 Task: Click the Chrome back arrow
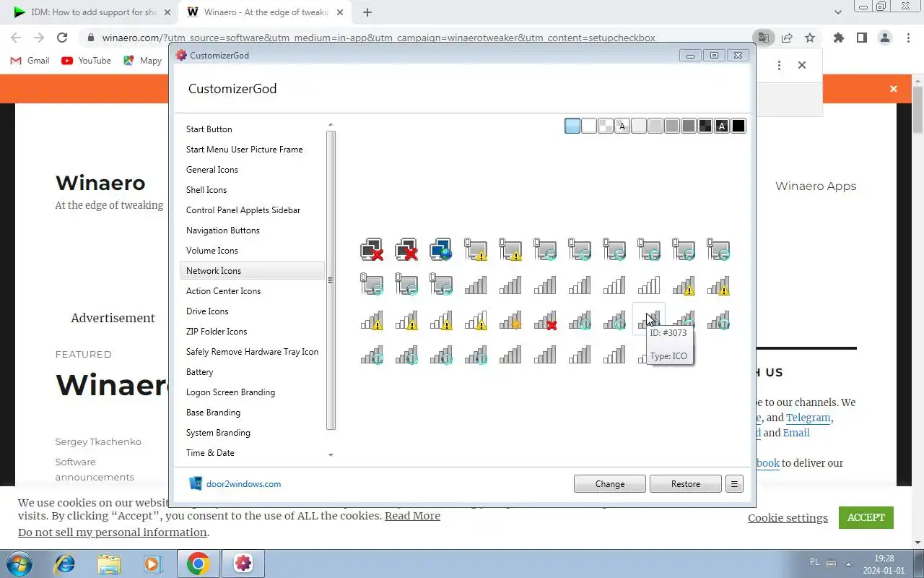[x=16, y=38]
